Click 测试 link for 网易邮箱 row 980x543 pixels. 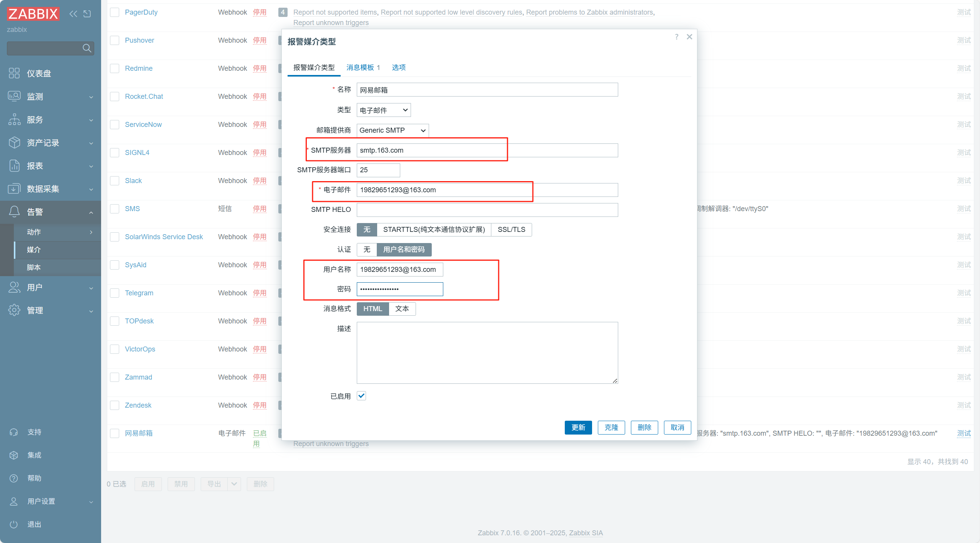click(x=964, y=433)
